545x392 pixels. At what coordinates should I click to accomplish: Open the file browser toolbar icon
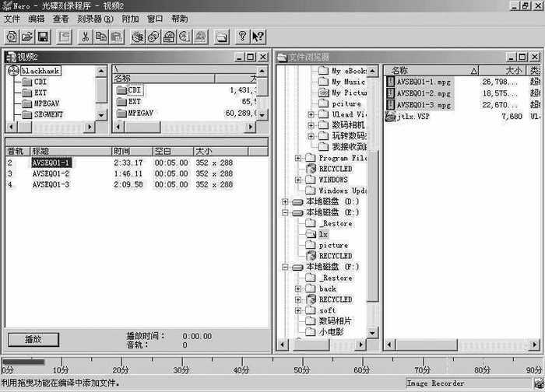point(222,36)
